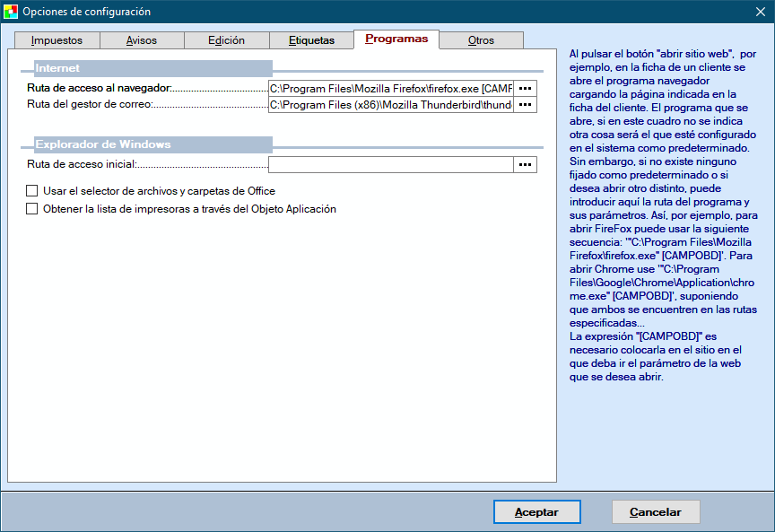The width and height of the screenshot is (775, 532).
Task: Enable Office file and folder selector
Action: pyautogui.click(x=32, y=191)
